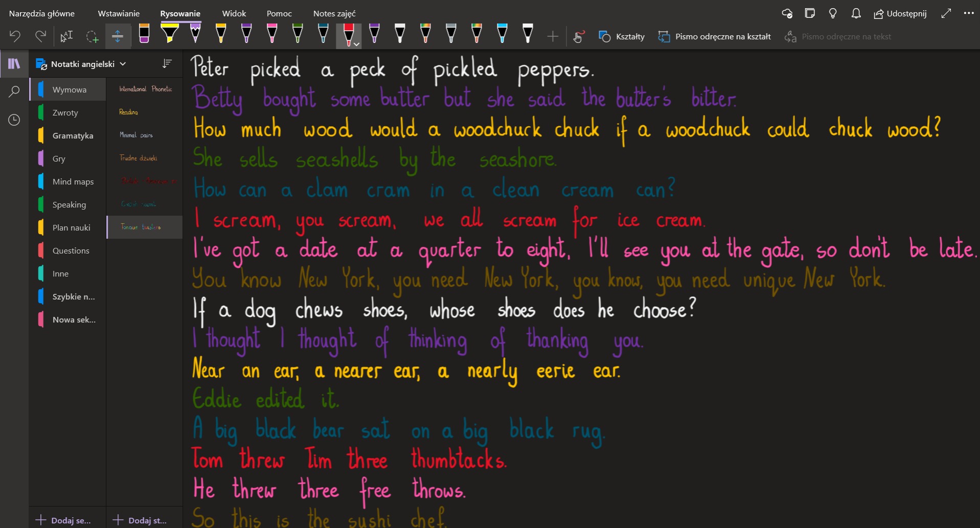Click the Undo arrow icon
This screenshot has height=528, width=980.
coord(15,36)
